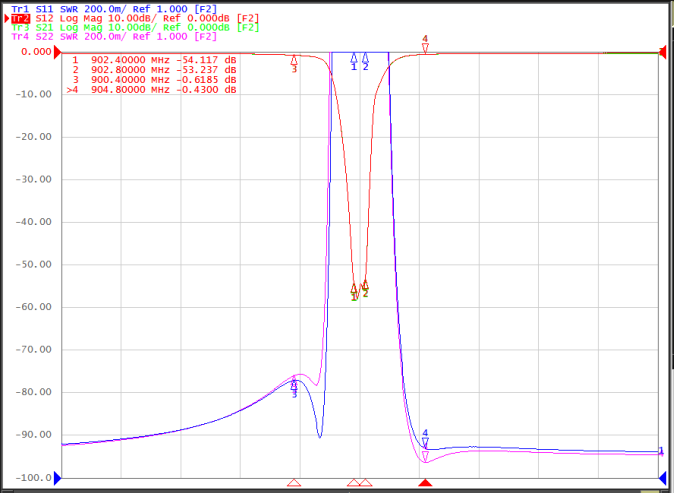
Task: Click the leftmost hollow red triangle on bottom axis
Action: (x=294, y=483)
